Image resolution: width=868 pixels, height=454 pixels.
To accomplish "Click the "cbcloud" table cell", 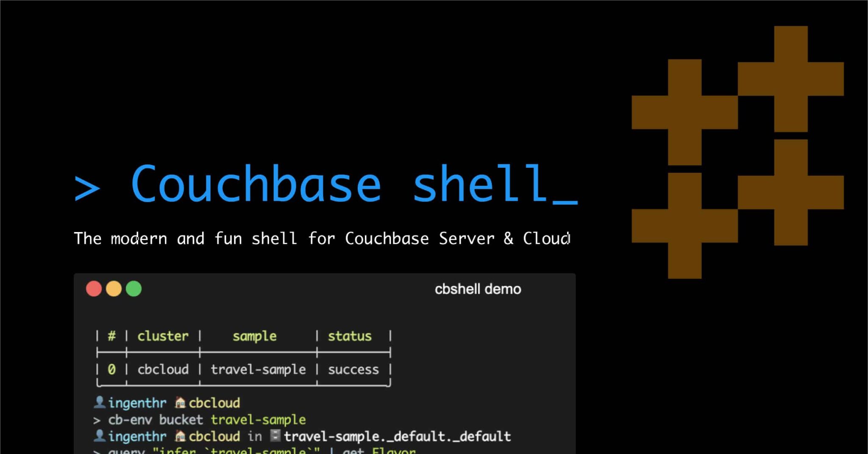I will [x=163, y=369].
